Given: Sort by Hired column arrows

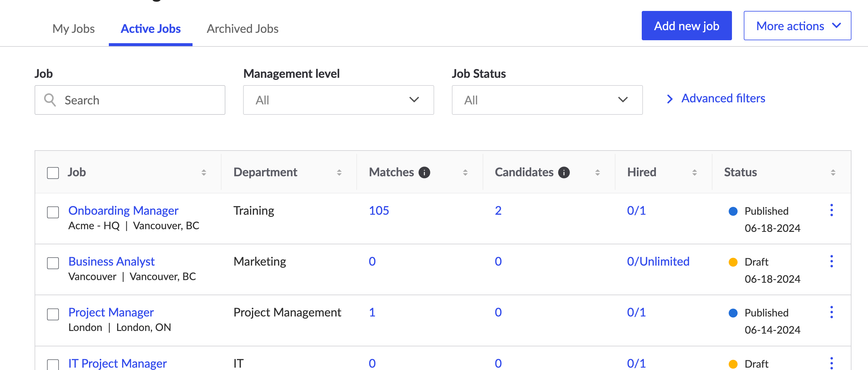Looking at the screenshot, I should (x=694, y=172).
